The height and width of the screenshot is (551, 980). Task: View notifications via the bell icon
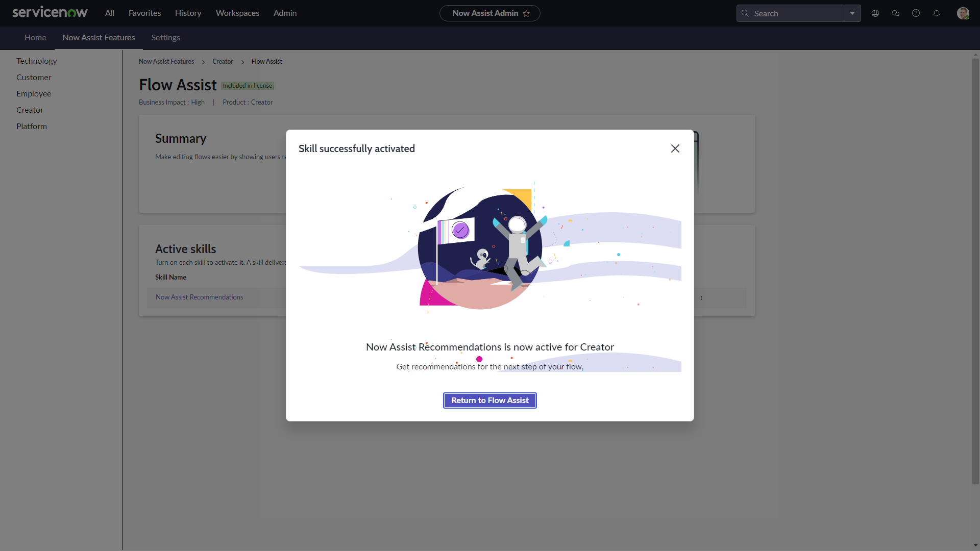(937, 13)
